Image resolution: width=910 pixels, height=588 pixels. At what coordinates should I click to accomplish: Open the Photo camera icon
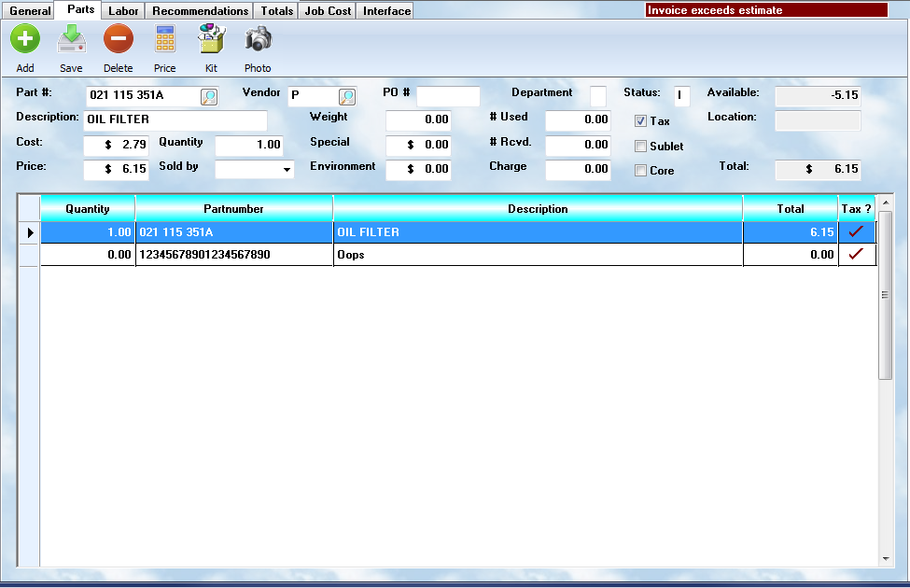pos(258,40)
